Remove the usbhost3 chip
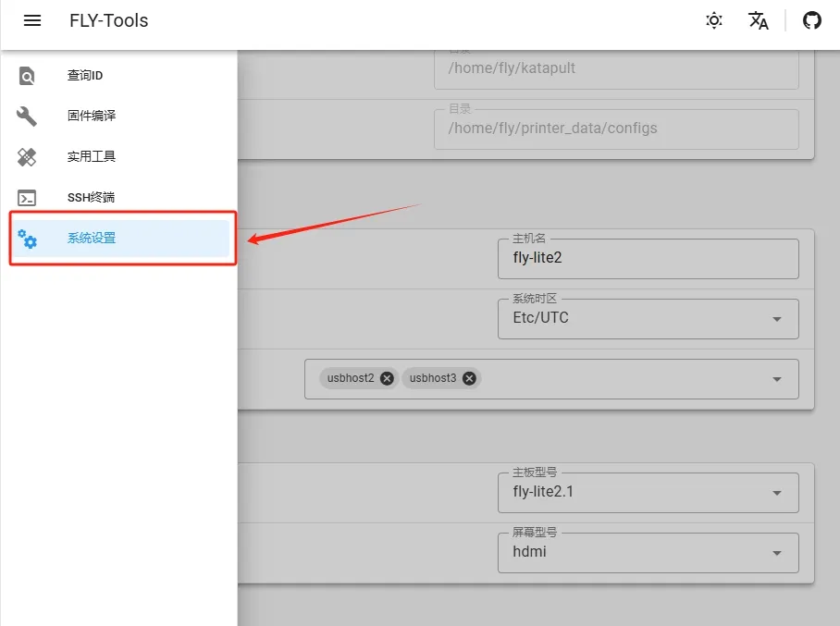Screen dimensions: 840x626 469,378
